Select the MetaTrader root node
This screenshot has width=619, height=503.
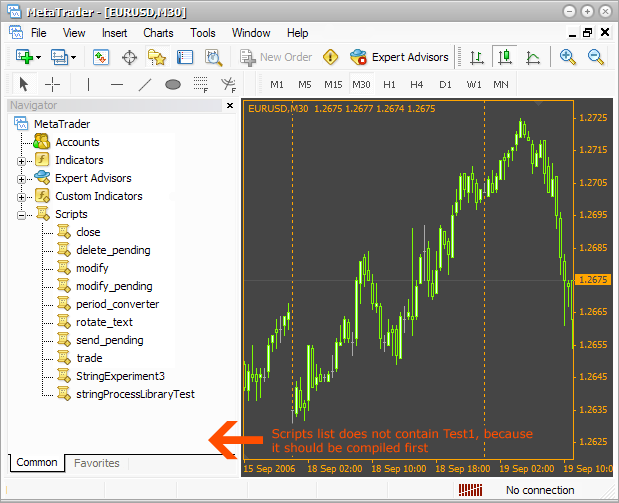coord(62,124)
